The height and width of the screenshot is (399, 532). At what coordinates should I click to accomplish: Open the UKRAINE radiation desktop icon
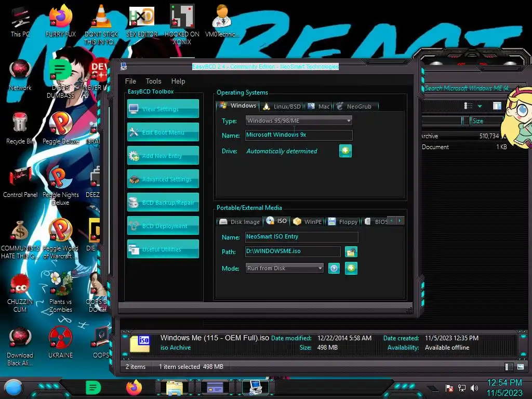[60, 343]
